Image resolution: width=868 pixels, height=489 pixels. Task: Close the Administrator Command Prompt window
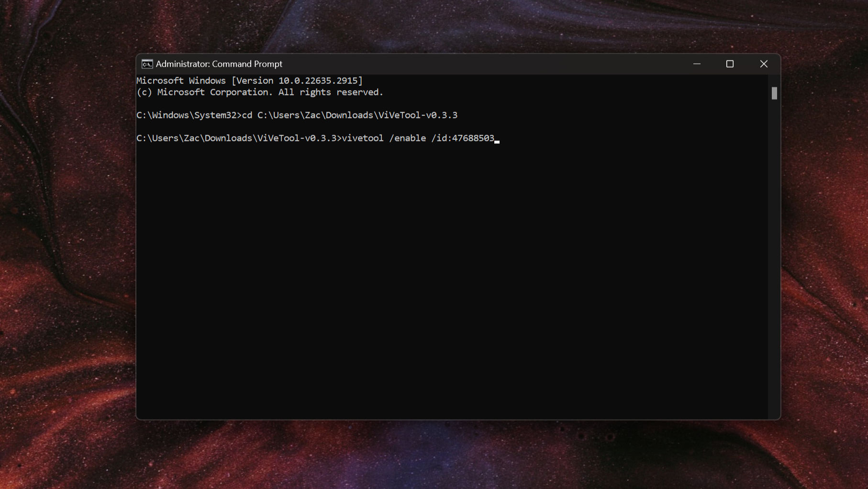point(764,64)
